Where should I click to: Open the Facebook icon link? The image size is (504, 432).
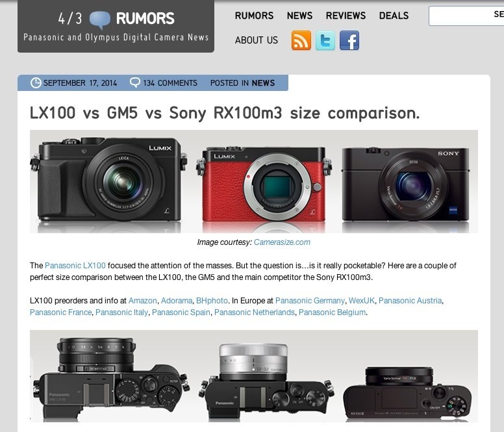click(349, 40)
